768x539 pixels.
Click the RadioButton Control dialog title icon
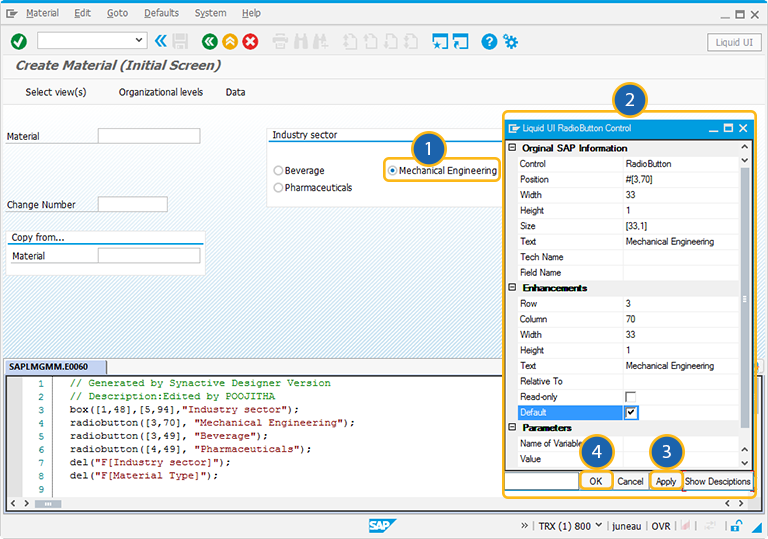(x=514, y=128)
